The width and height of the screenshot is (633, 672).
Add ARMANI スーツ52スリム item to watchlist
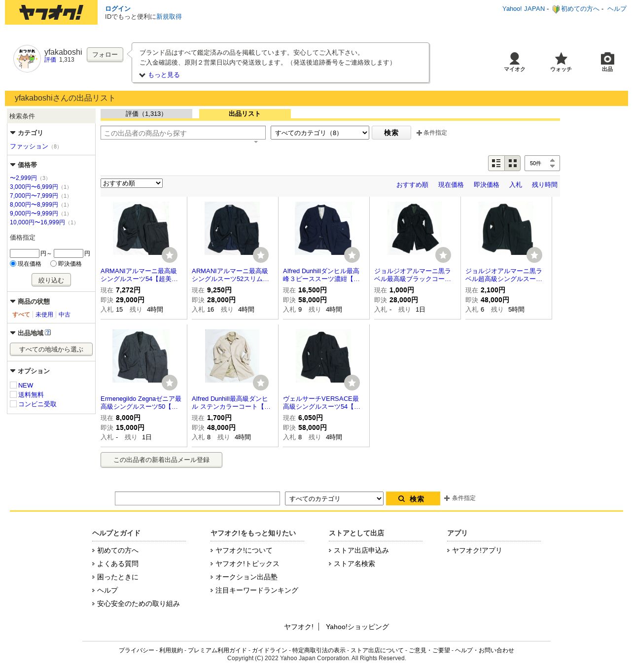tap(261, 255)
